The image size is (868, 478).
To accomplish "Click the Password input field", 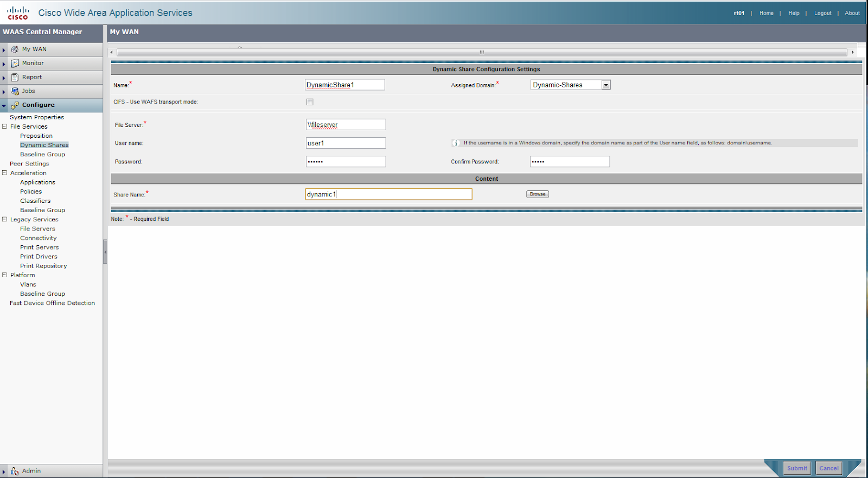I will (346, 162).
